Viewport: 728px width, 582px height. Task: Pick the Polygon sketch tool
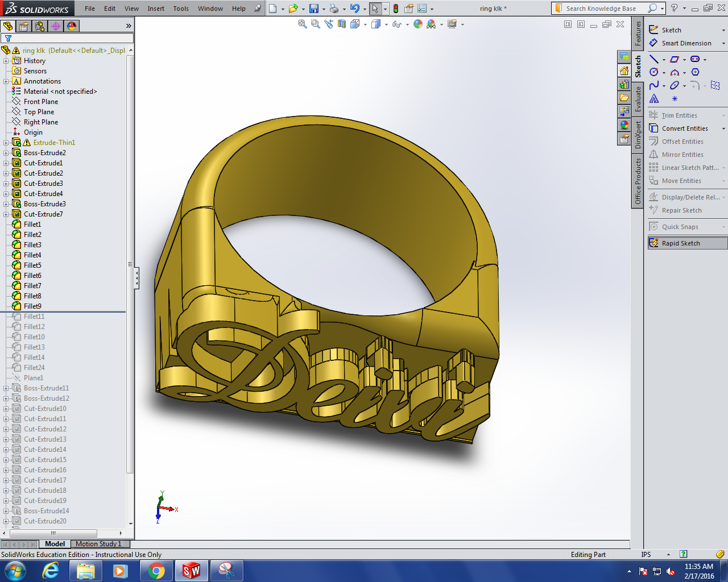click(695, 72)
